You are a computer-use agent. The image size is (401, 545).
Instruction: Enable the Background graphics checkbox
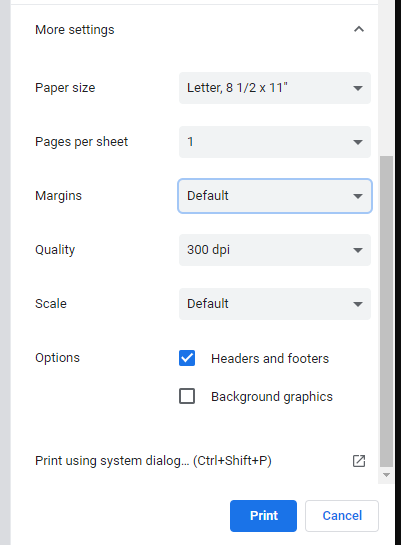click(x=187, y=396)
